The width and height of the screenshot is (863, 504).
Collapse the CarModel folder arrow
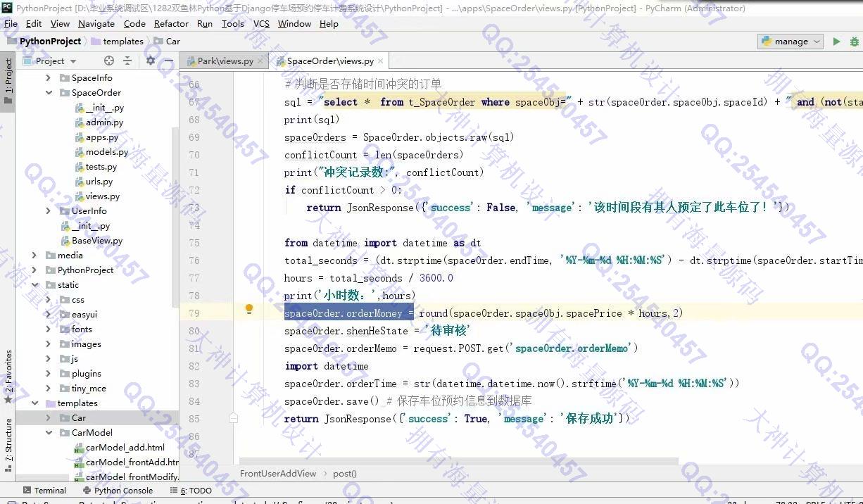[x=49, y=433]
